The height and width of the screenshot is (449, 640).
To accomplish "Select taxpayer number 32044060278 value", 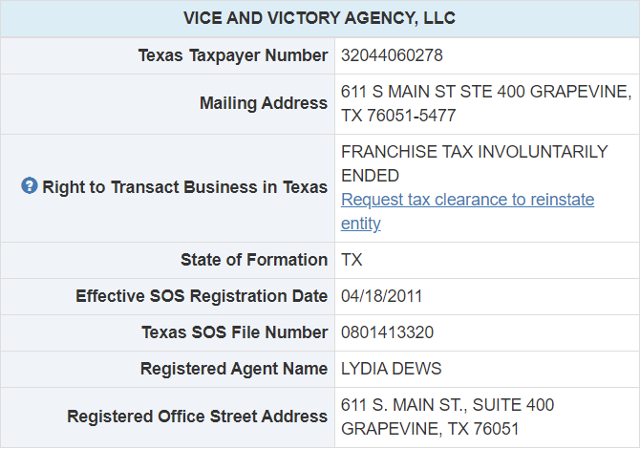I will click(392, 55).
